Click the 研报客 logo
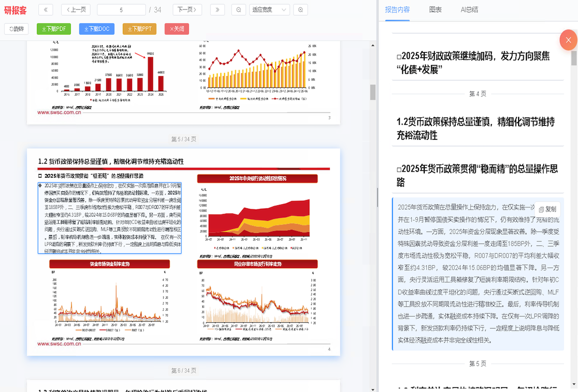The height and width of the screenshot is (392, 578). pyautogui.click(x=15, y=10)
